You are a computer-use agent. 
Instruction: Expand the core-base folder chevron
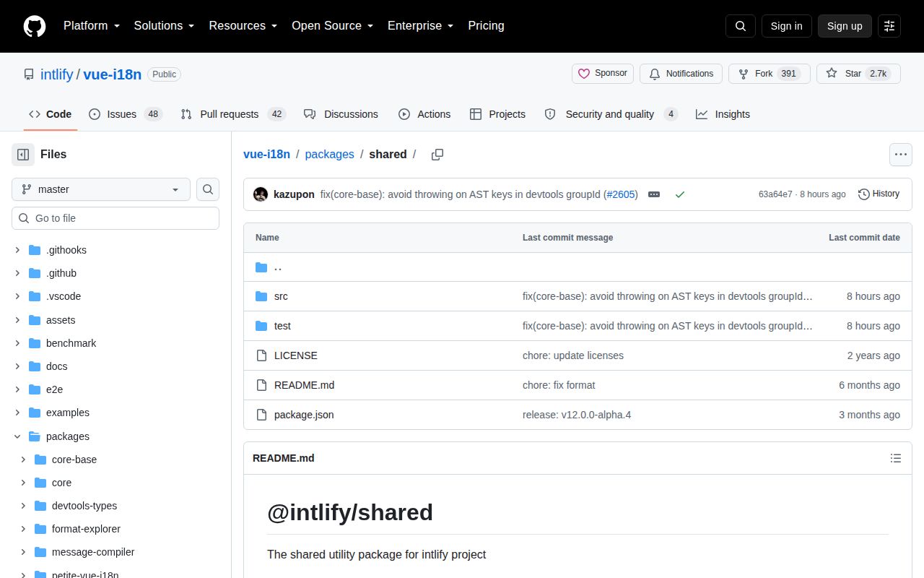pyautogui.click(x=23, y=460)
